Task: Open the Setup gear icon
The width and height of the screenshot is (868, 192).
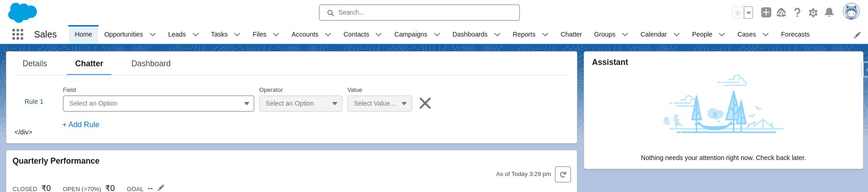Action: coord(813,13)
